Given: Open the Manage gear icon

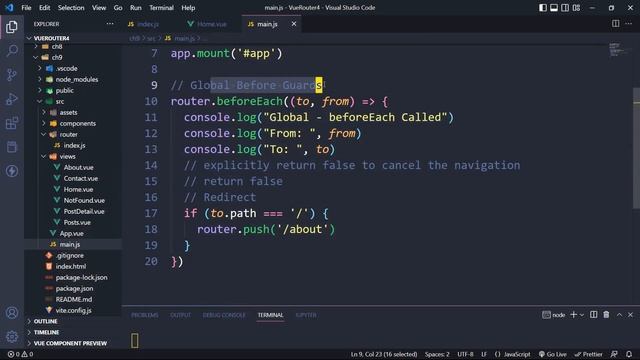Looking at the screenshot, I should 12,336.
